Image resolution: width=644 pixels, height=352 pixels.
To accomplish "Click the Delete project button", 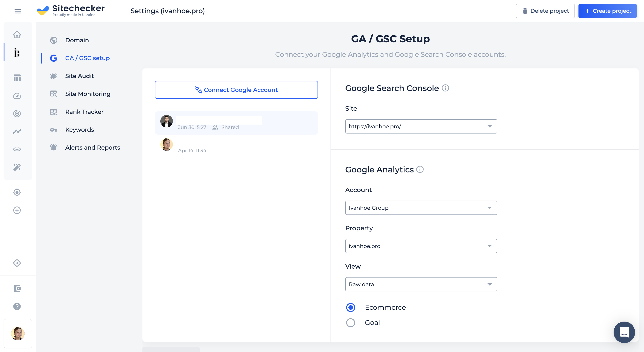I will (545, 11).
